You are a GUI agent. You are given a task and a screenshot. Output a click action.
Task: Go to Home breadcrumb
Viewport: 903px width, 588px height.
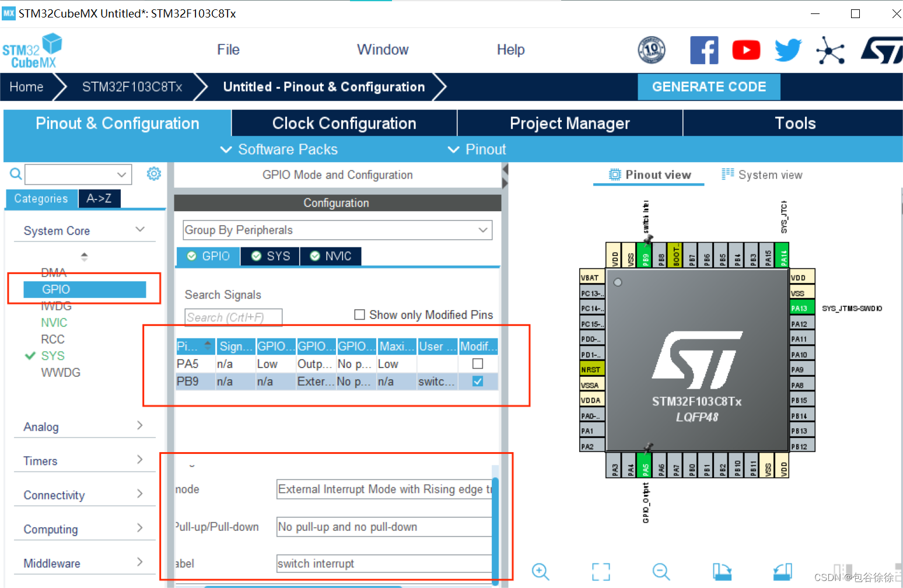click(26, 87)
